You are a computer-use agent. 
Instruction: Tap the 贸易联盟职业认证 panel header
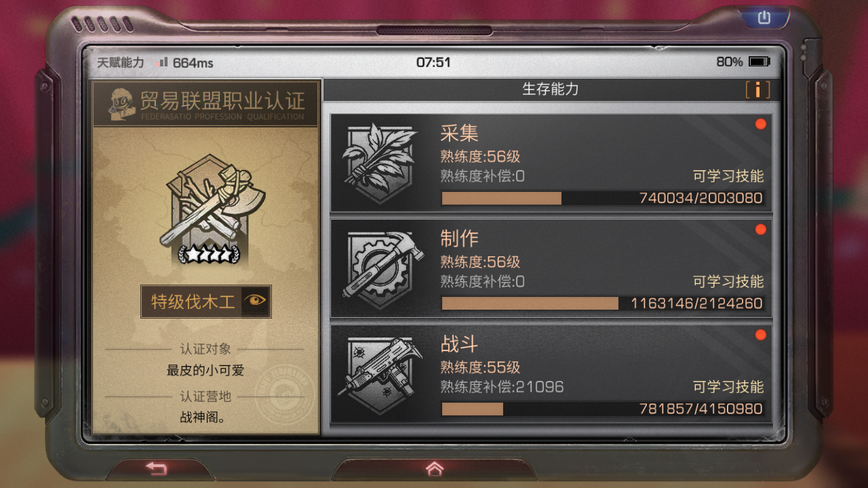(x=206, y=103)
